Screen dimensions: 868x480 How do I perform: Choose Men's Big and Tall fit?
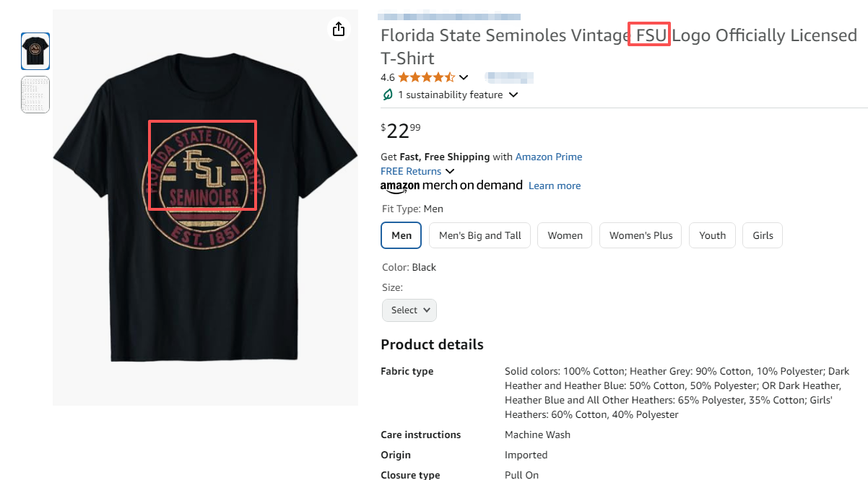tap(480, 235)
